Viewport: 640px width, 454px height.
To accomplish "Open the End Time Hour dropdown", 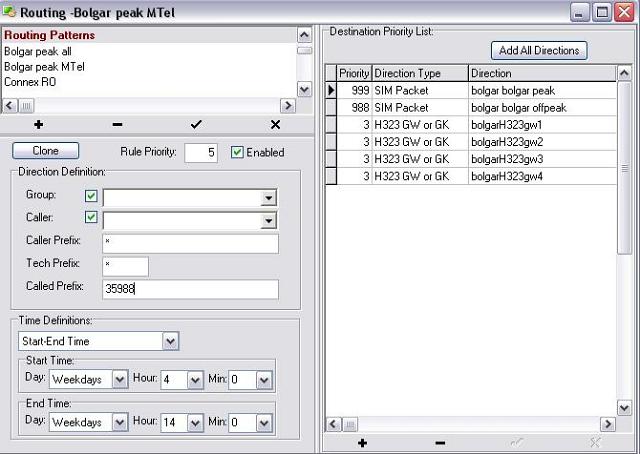I will 197,423.
